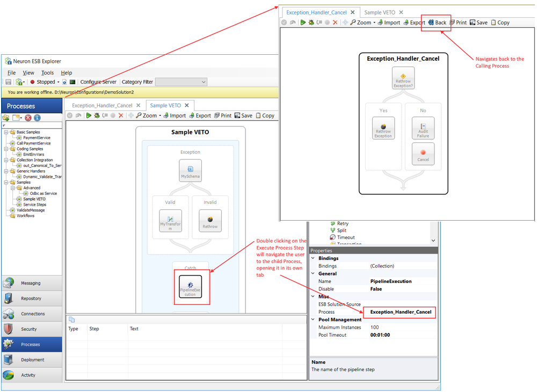This screenshot has width=537, height=392.
Task: Click the new folder icon under Processes header
Action: (6, 118)
